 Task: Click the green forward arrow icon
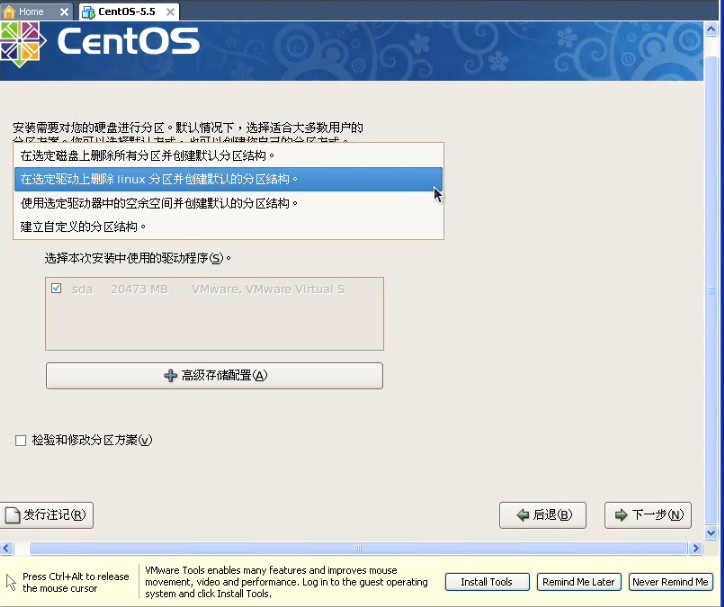tap(621, 515)
